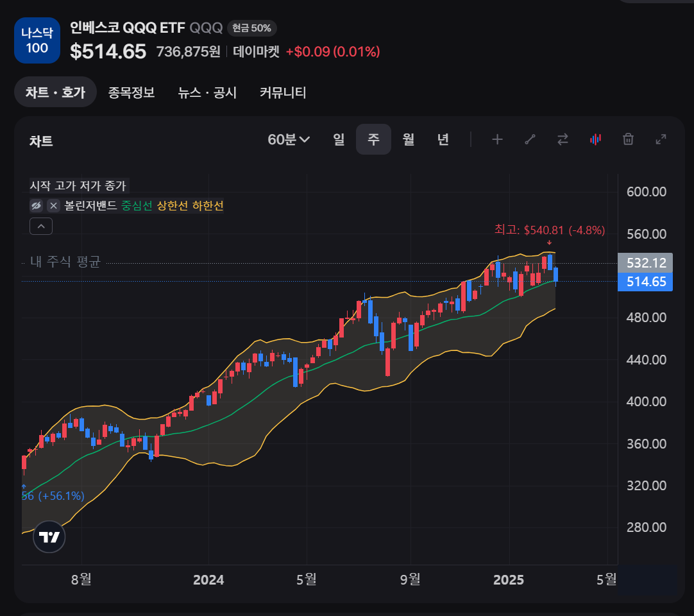
Task: Click the gray QQQ ticker symbol
Action: tap(207, 28)
